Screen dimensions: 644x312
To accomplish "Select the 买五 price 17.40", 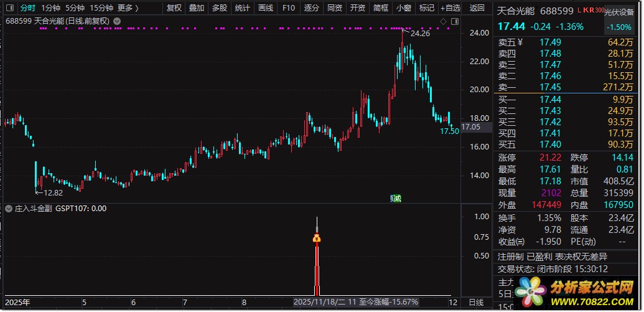I will (x=551, y=144).
